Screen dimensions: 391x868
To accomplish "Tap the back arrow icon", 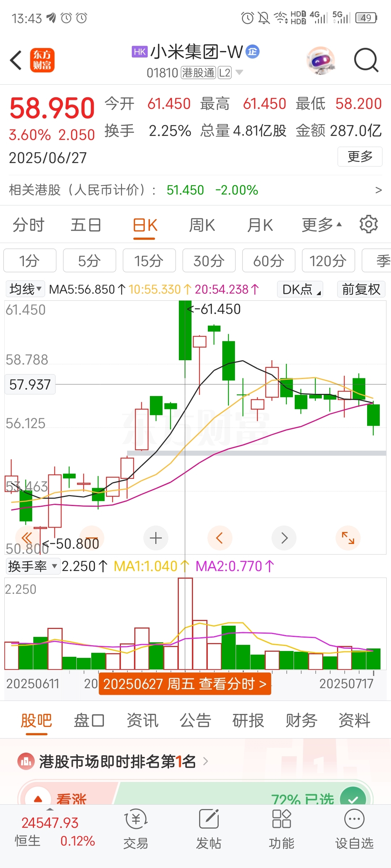I will (x=16, y=60).
